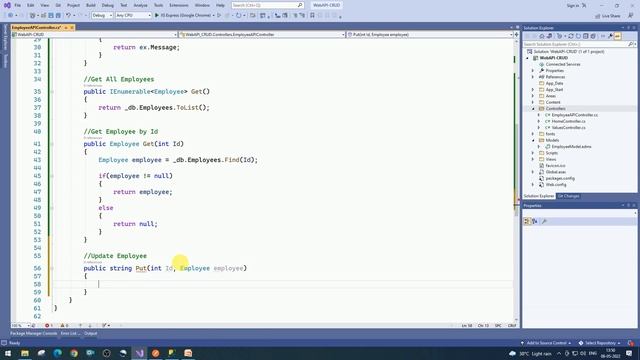Viewport: 640px width, 360px height.
Task: Collapse the Models folder
Action: click(x=533, y=140)
